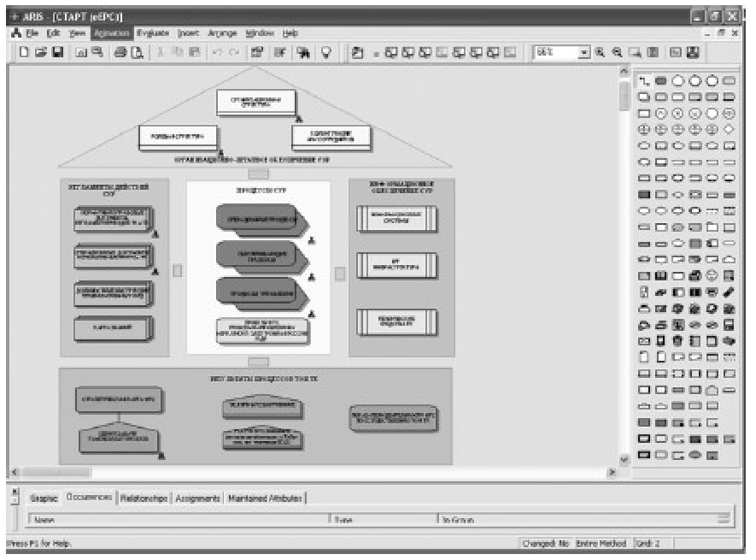Click the lightbulb icon in the toolbar
The height and width of the screenshot is (560, 756).
click(x=326, y=52)
